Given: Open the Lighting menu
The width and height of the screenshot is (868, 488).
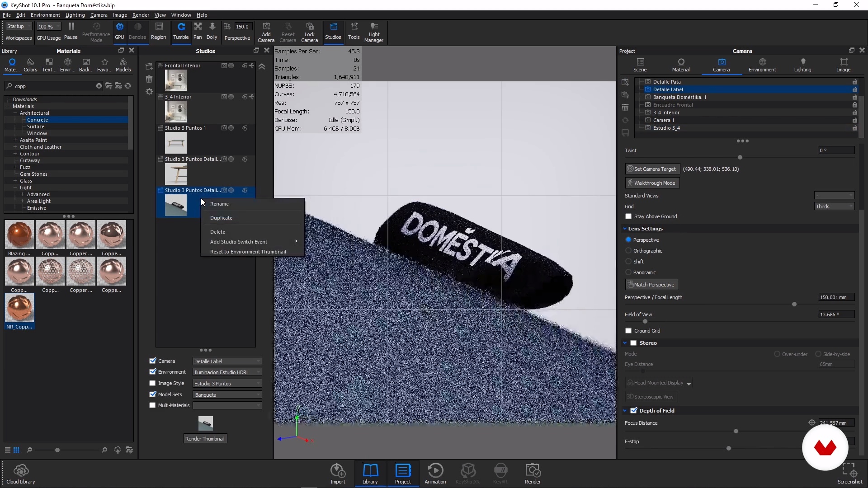Looking at the screenshot, I should pyautogui.click(x=75, y=15).
